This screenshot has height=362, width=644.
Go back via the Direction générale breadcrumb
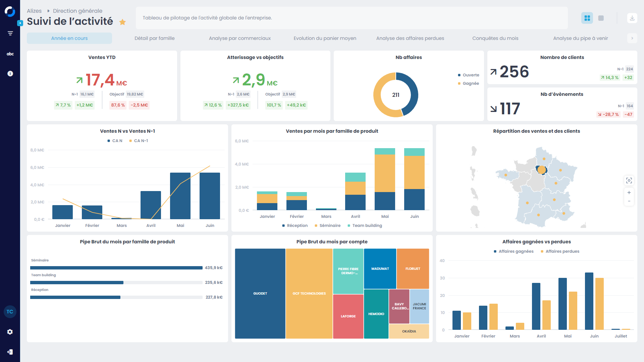tap(77, 10)
